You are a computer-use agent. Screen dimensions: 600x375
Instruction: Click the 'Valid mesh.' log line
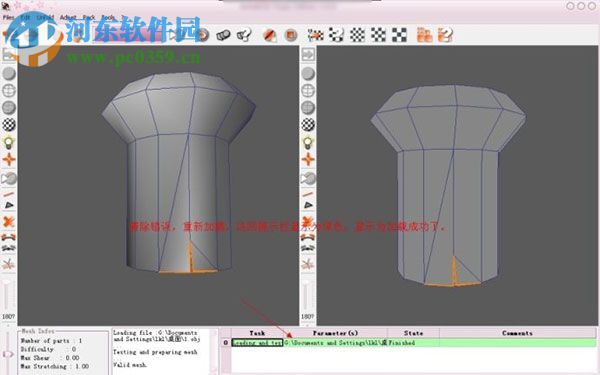point(130,365)
